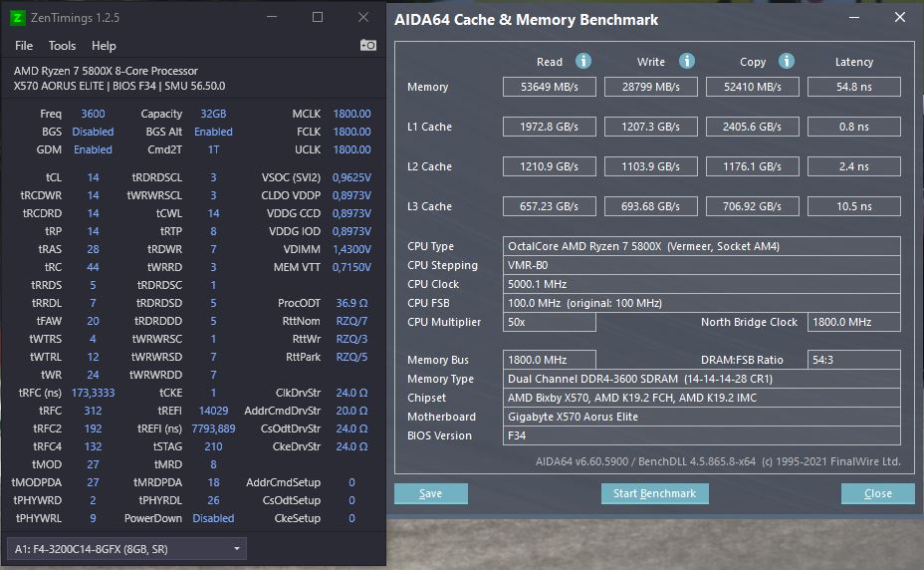Click the Memory Latency 54.8 ns field
The height and width of the screenshot is (570, 924).
[854, 87]
